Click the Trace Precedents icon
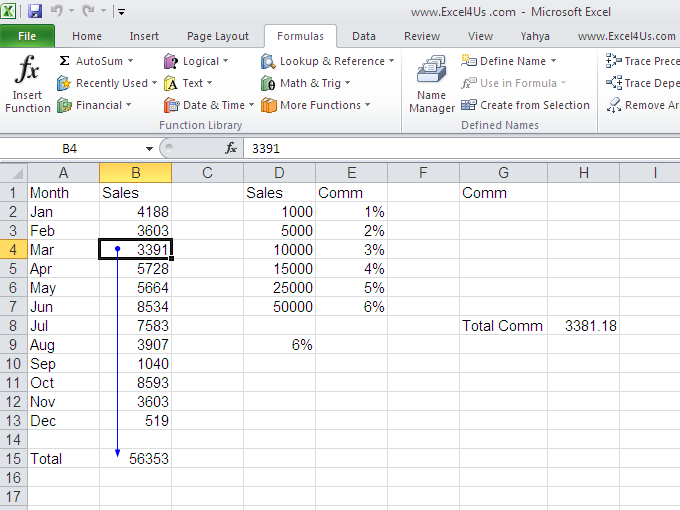Viewport: 680px width, 510px height. (x=614, y=61)
